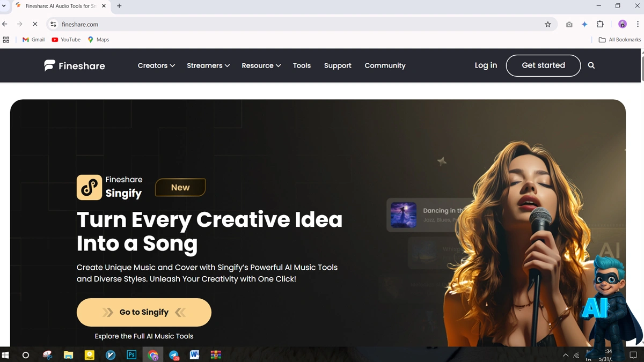The height and width of the screenshot is (362, 644).
Task: Expand the Creators dropdown menu
Action: [x=156, y=65]
